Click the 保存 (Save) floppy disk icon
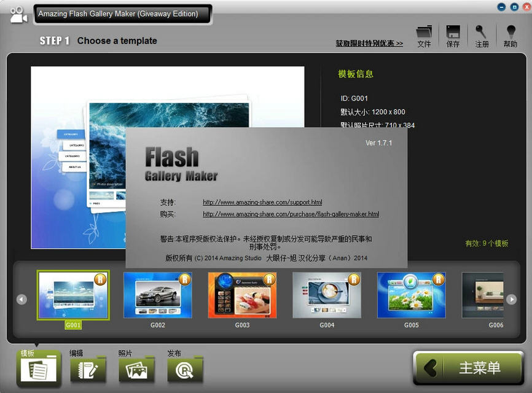 453,33
